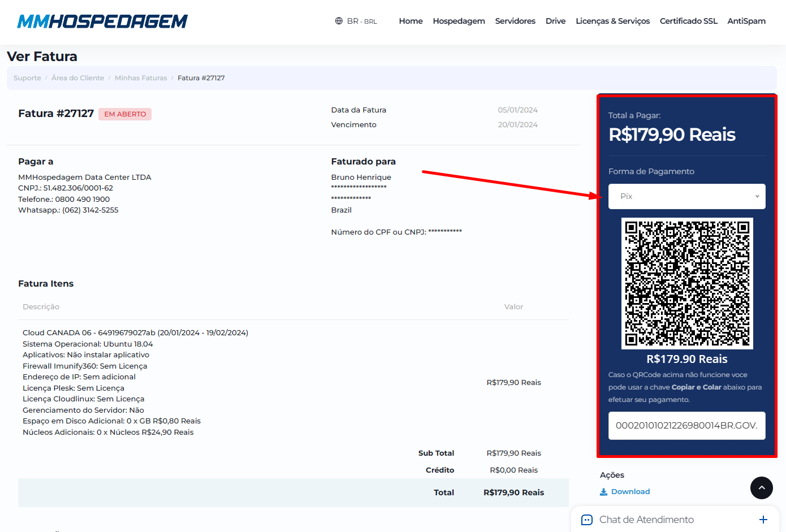This screenshot has width=786, height=532.
Task: Click the Valor column header
Action: coord(513,307)
